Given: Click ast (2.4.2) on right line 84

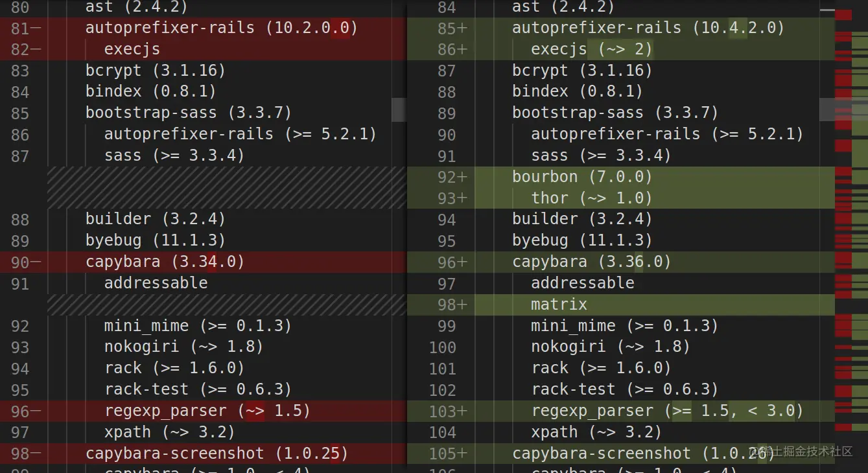Looking at the screenshot, I should point(563,7).
